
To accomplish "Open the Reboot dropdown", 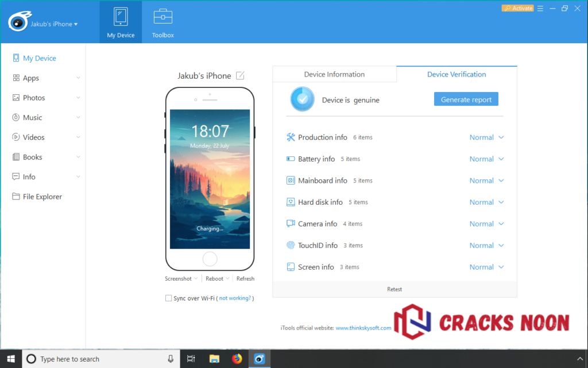I will [218, 279].
